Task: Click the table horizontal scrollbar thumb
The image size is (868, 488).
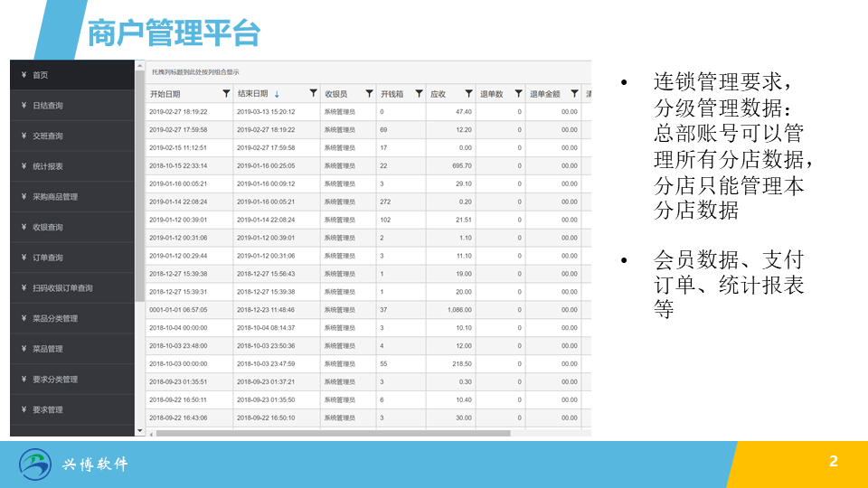Action: (x=334, y=434)
